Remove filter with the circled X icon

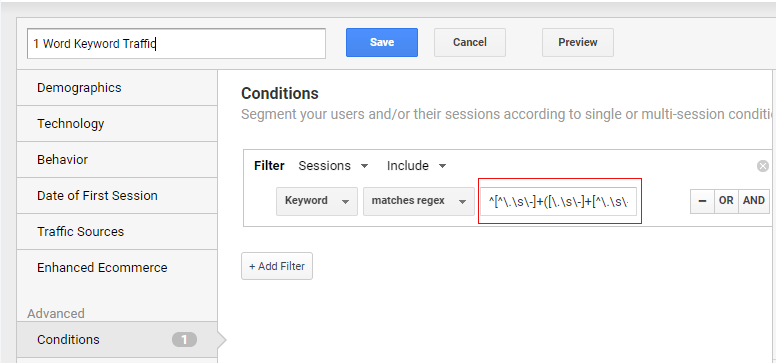(x=763, y=166)
